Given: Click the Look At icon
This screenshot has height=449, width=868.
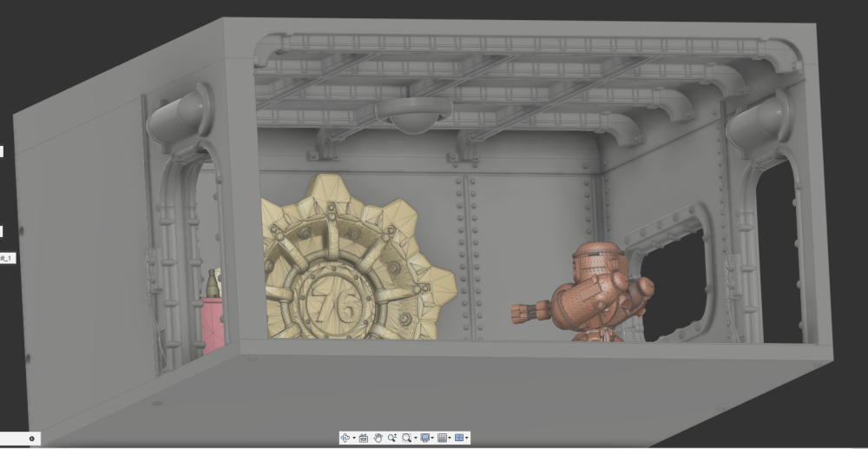Looking at the screenshot, I should (x=364, y=438).
